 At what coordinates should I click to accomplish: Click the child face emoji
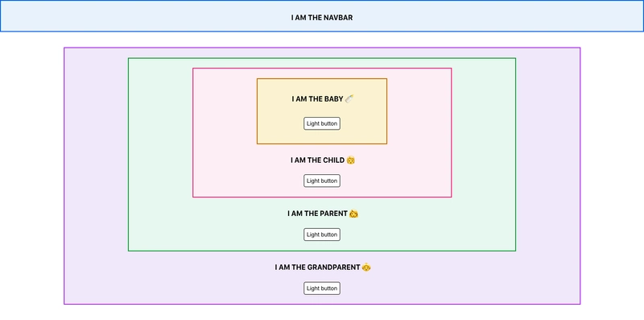(x=350, y=160)
